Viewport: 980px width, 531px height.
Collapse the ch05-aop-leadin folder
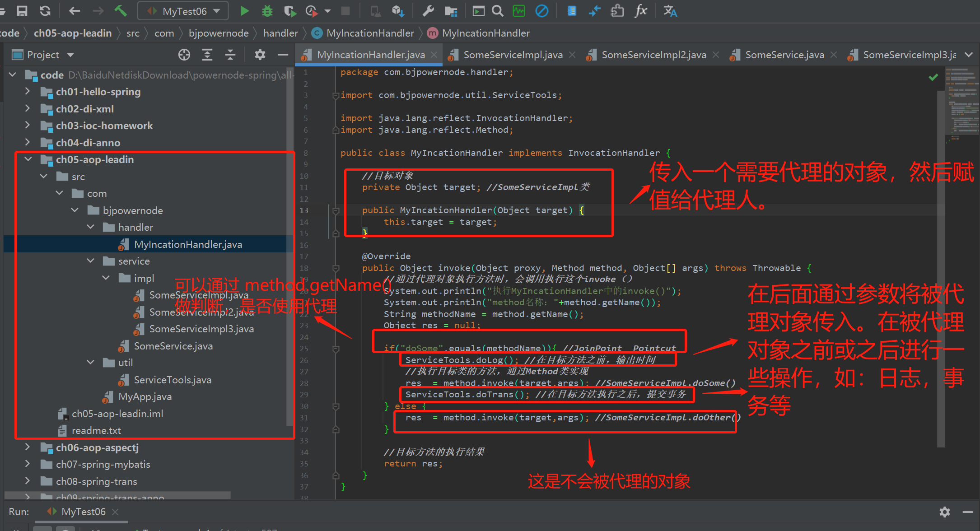pyautogui.click(x=28, y=159)
